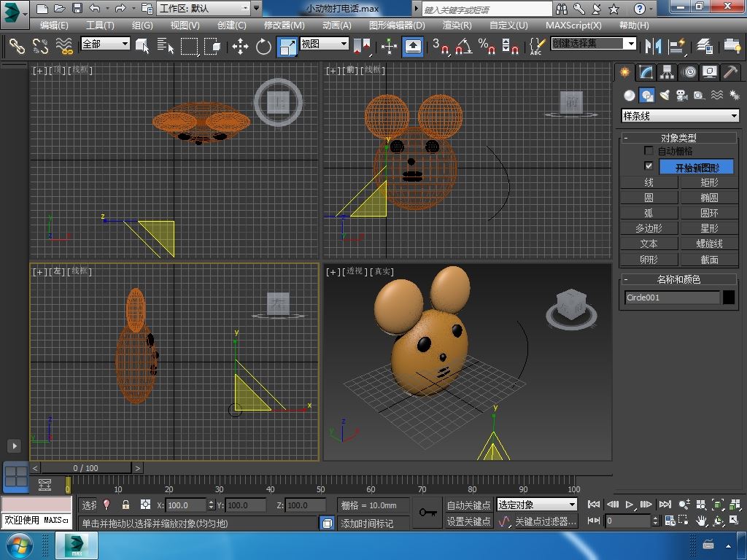The height and width of the screenshot is (560, 747).
Task: Switch to the Hierarchy panel tab
Action: pyautogui.click(x=667, y=72)
